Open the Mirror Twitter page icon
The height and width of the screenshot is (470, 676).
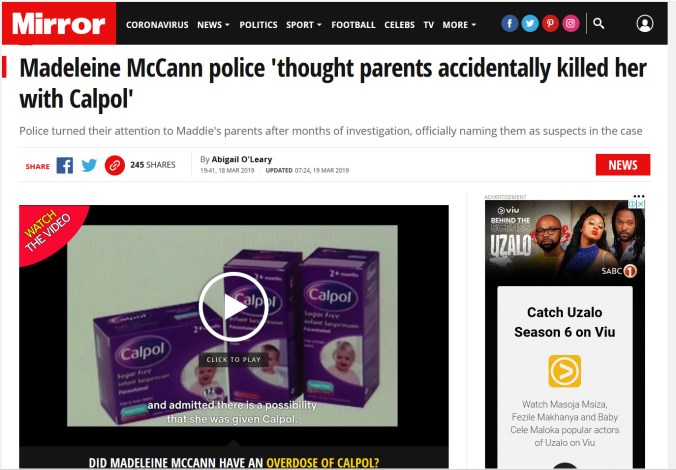529,23
